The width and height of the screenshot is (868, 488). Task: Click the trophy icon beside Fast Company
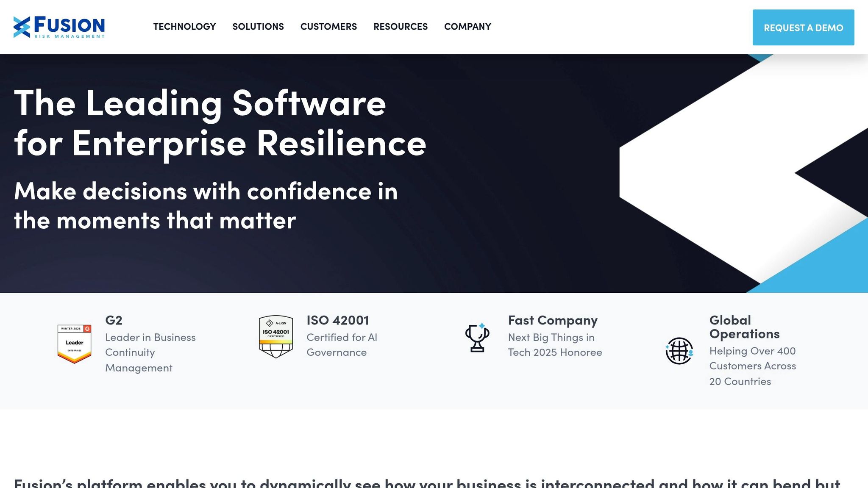[x=477, y=338]
